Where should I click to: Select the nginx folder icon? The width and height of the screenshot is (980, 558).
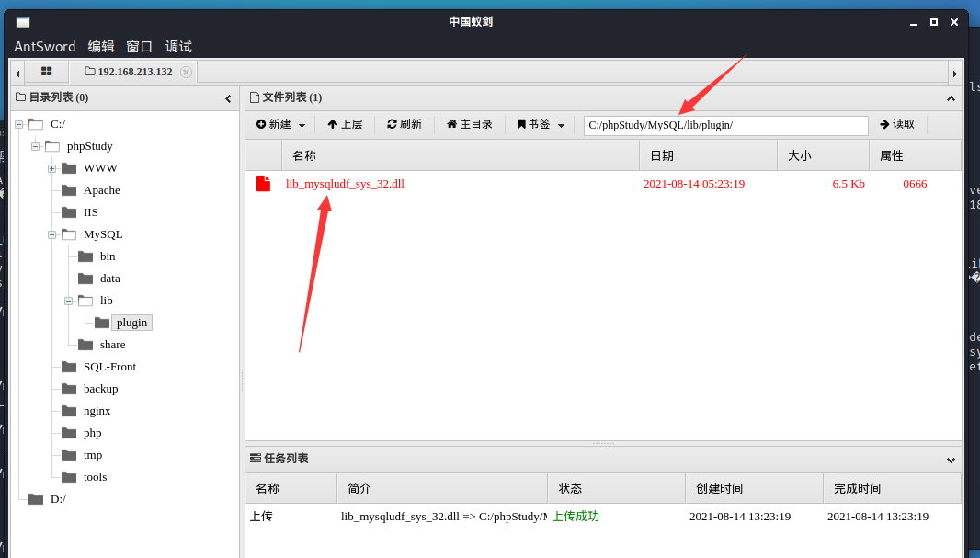coord(69,411)
